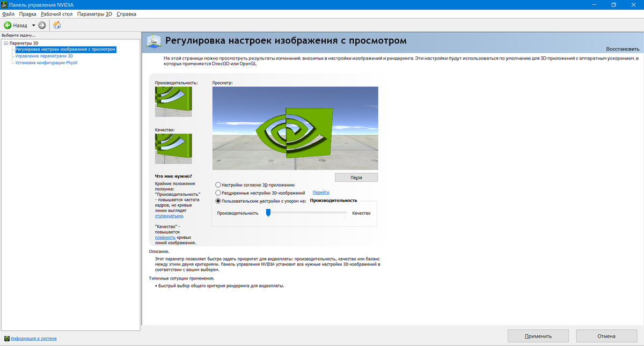Click the Производительность label left of slider
This screenshot has height=346, width=644.
point(238,213)
